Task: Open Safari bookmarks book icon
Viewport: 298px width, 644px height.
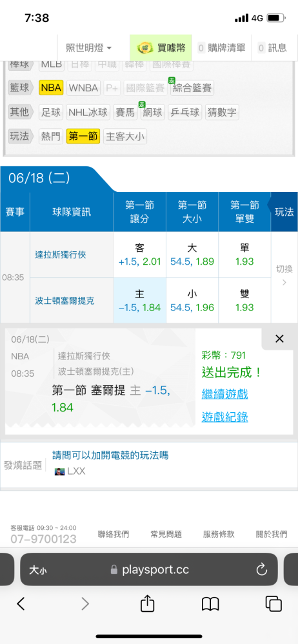Action: [210, 604]
